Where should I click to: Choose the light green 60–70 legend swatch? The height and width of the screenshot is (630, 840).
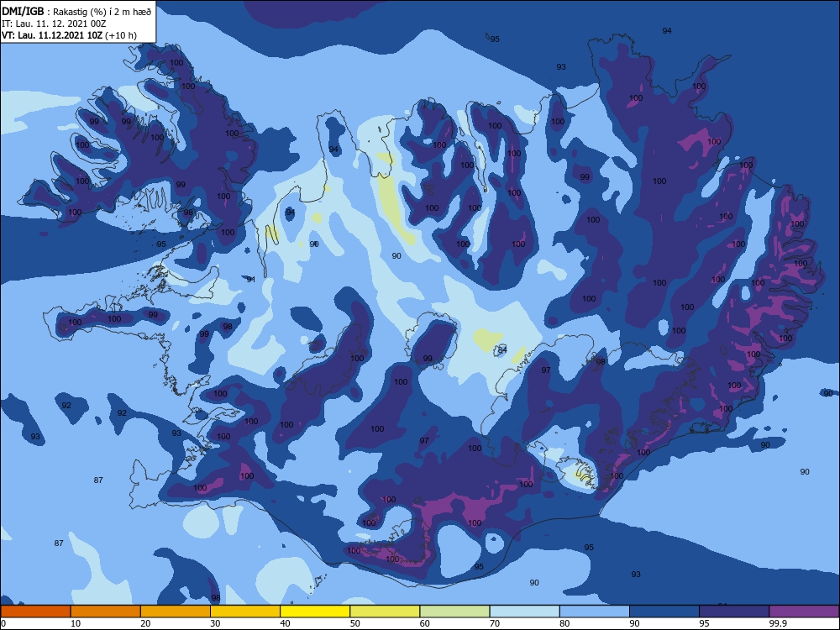click(x=454, y=612)
